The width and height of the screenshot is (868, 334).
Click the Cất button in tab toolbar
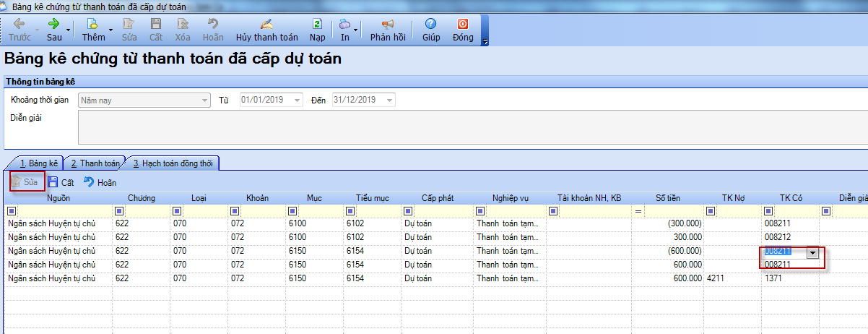61,182
